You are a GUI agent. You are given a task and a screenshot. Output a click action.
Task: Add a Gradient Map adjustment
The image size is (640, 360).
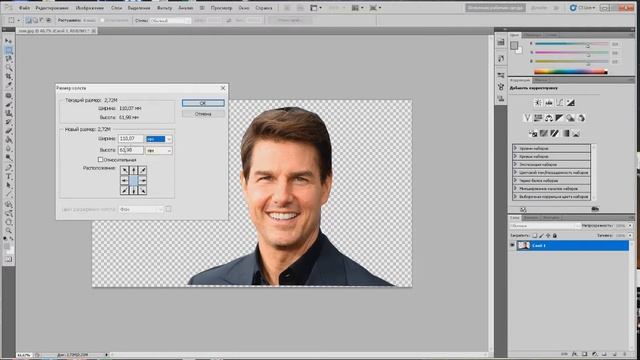click(566, 133)
